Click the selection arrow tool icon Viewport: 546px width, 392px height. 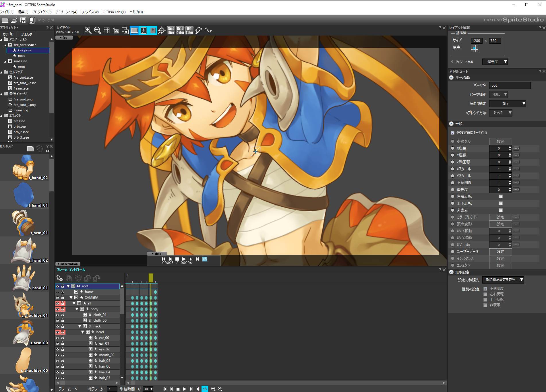[116, 30]
